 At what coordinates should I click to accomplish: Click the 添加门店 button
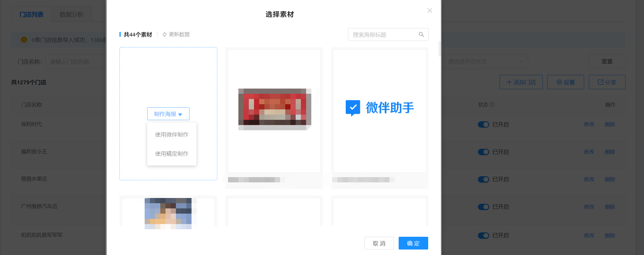pyautogui.click(x=521, y=82)
